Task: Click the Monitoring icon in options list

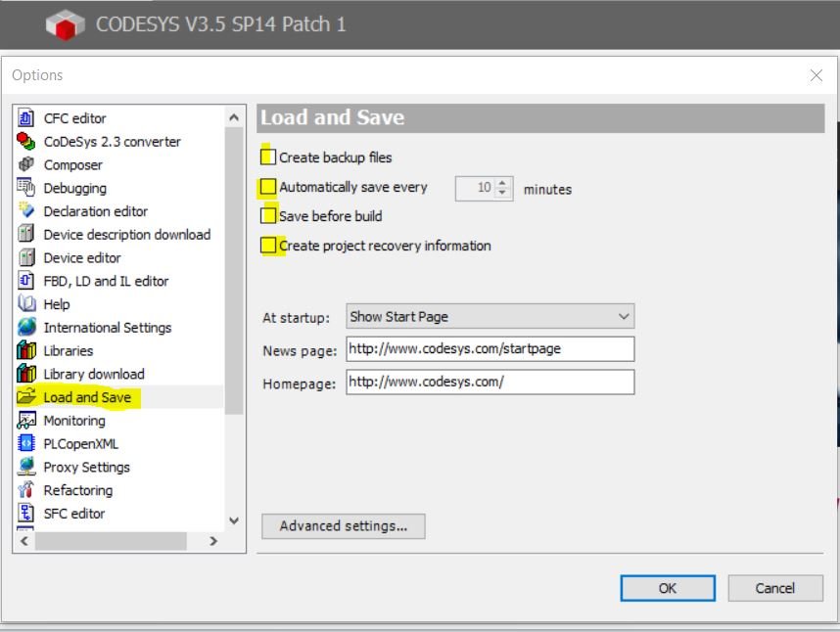Action: pyautogui.click(x=26, y=421)
